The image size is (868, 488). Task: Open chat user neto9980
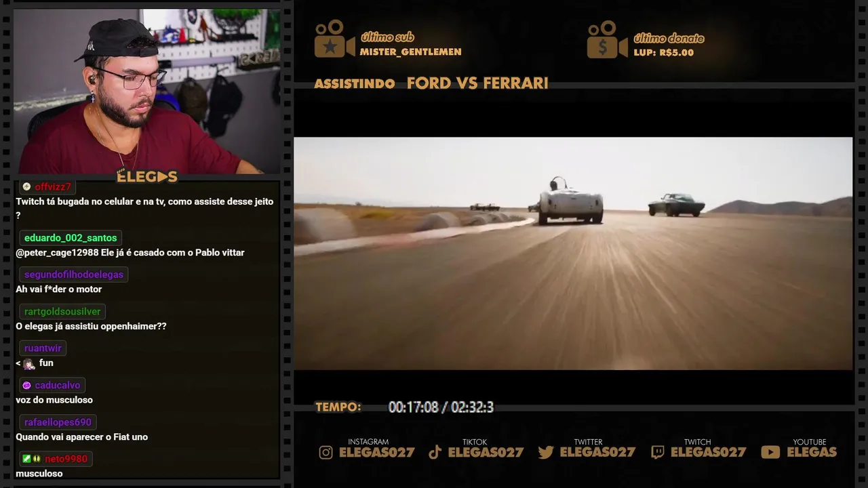click(66, 459)
